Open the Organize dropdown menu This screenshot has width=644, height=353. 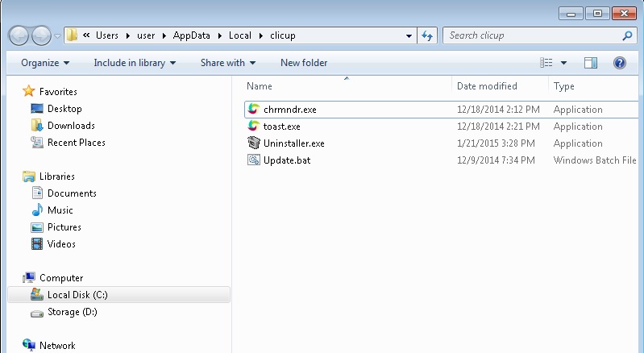click(45, 63)
